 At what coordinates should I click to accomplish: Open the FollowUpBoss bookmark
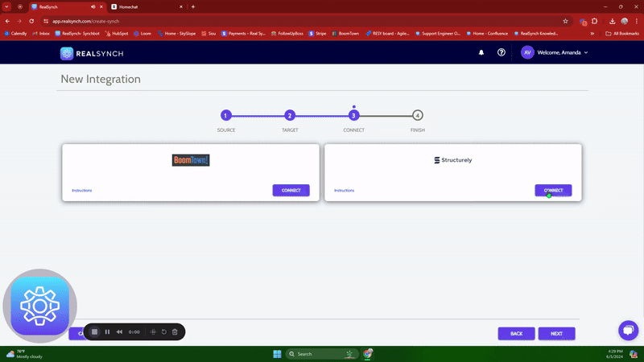[x=287, y=34]
